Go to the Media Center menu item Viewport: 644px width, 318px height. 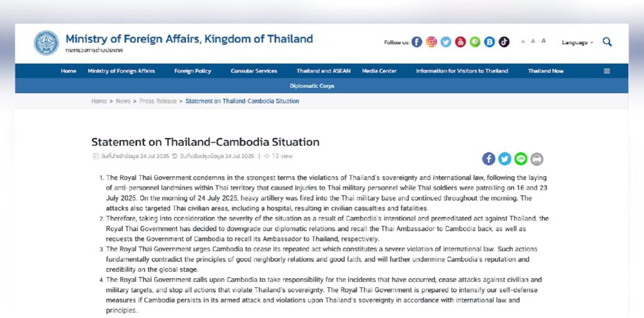pos(379,71)
